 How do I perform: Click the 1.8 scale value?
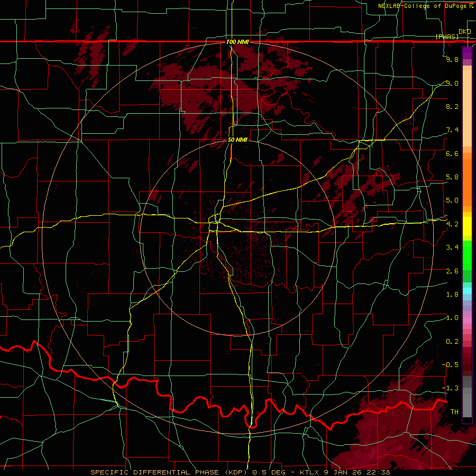click(452, 295)
